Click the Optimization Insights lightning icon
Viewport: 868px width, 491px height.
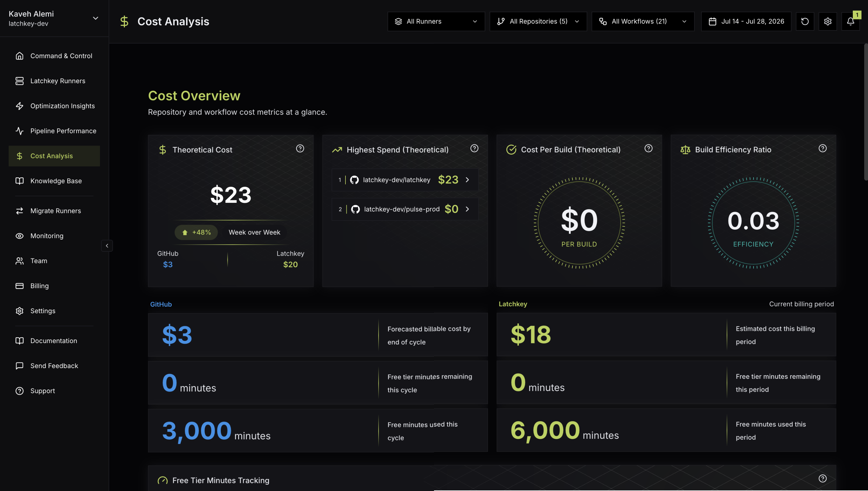coord(20,106)
